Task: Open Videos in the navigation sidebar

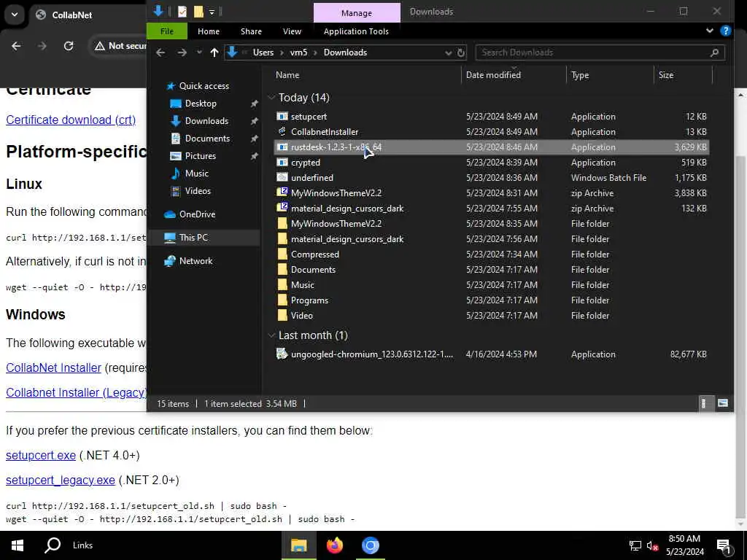Action: tap(198, 191)
